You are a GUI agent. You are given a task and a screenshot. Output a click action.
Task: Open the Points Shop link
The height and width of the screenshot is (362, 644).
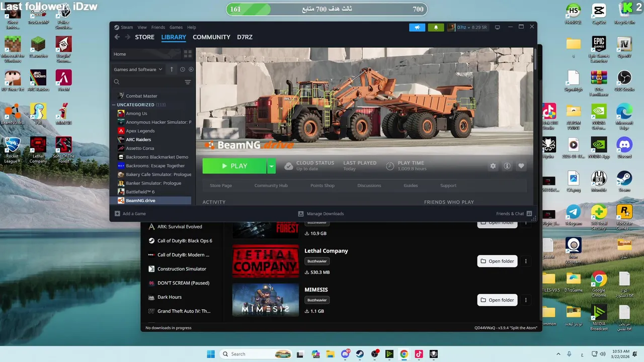[323, 186]
